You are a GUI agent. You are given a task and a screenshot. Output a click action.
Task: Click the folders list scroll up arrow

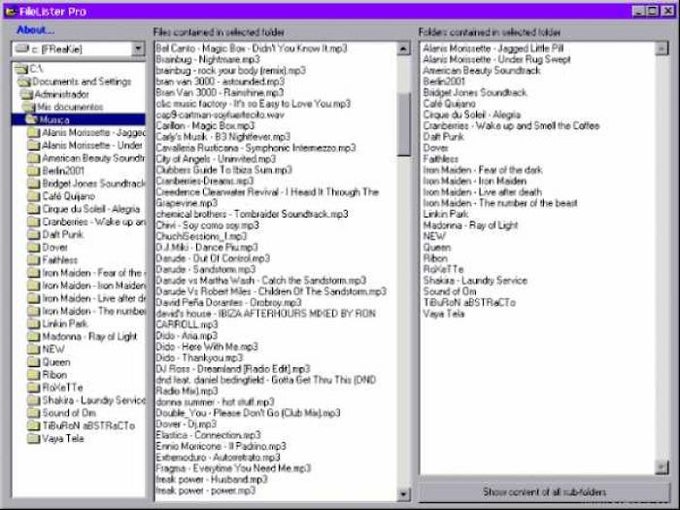coord(661,48)
